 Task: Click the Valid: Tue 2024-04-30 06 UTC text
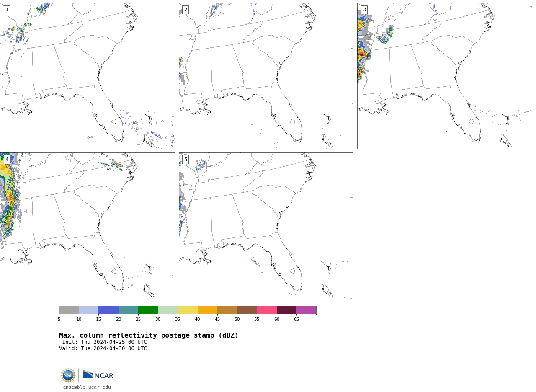[x=103, y=348]
